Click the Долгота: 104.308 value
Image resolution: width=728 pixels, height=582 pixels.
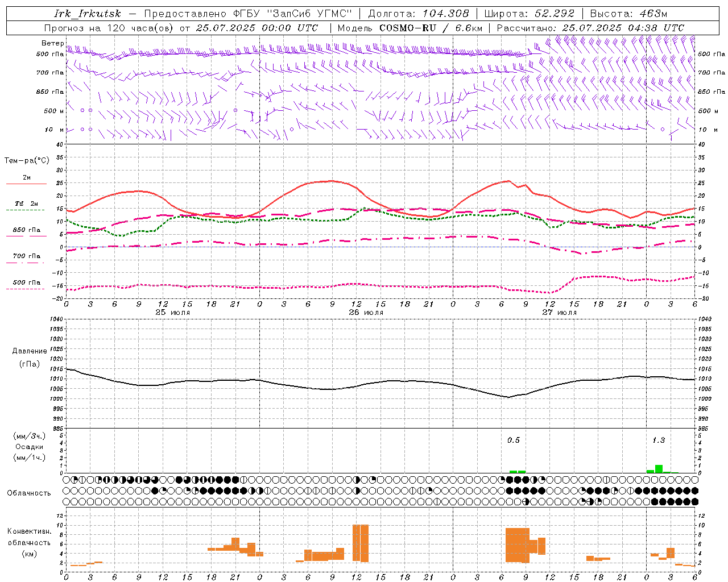tap(419, 14)
